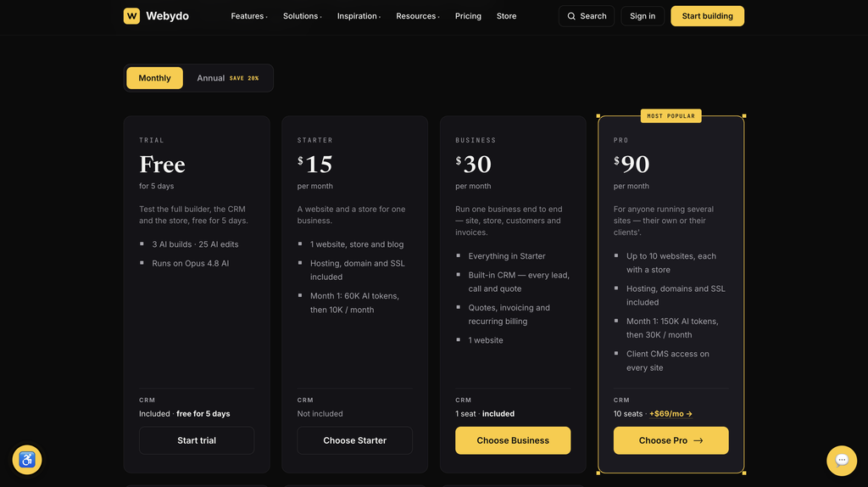Switch billing to Annual save 20%

pyautogui.click(x=227, y=78)
